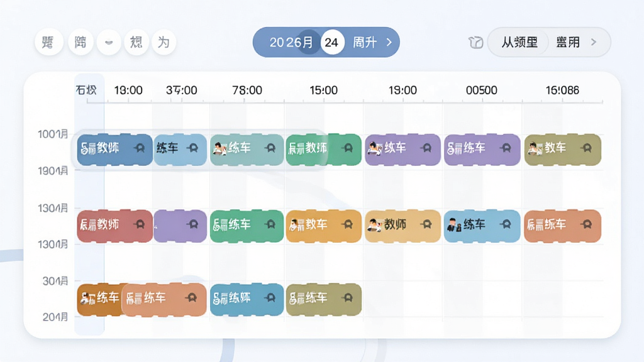Click the avatar on middle-row sky blue 练车 card
The height and width of the screenshot is (362, 644).
tap(454, 224)
